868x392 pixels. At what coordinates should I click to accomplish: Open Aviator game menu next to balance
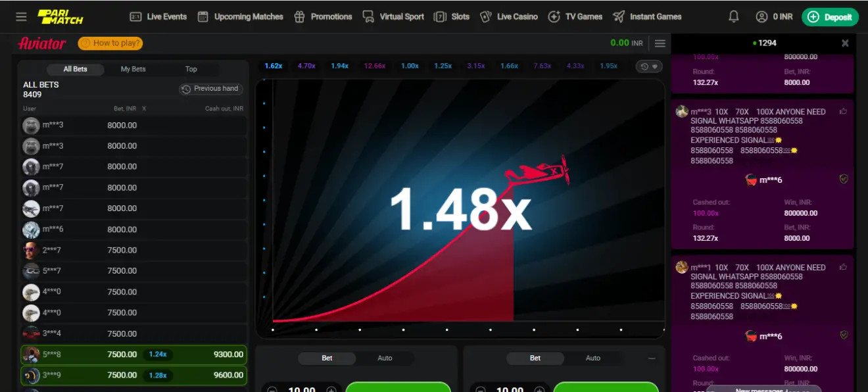tap(660, 43)
